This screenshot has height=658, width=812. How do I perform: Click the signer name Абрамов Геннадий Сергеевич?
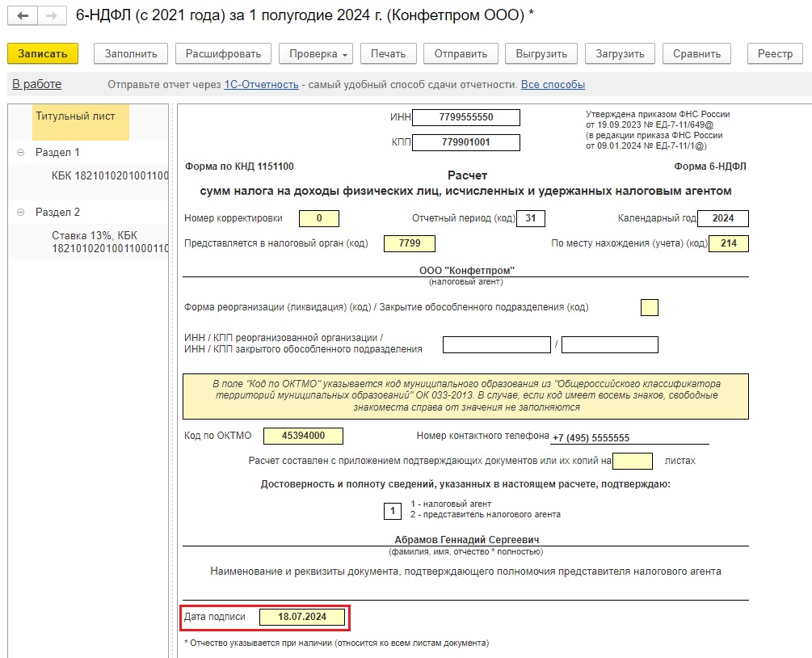(x=466, y=540)
